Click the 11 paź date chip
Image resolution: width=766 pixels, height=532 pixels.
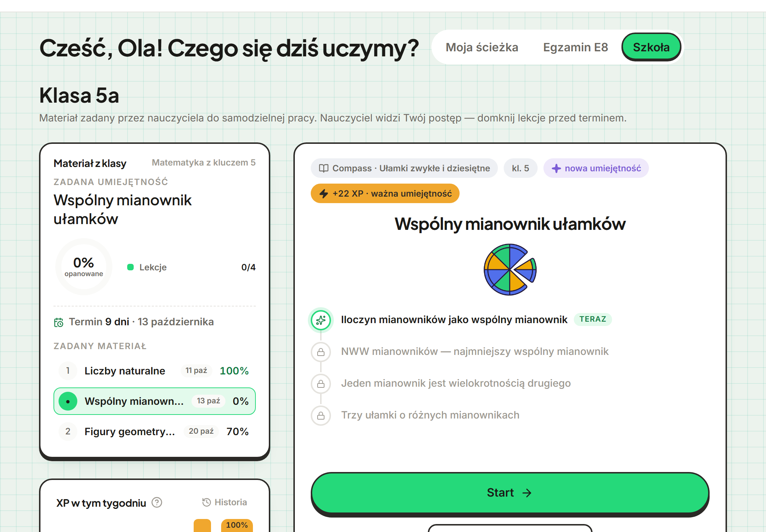196,371
